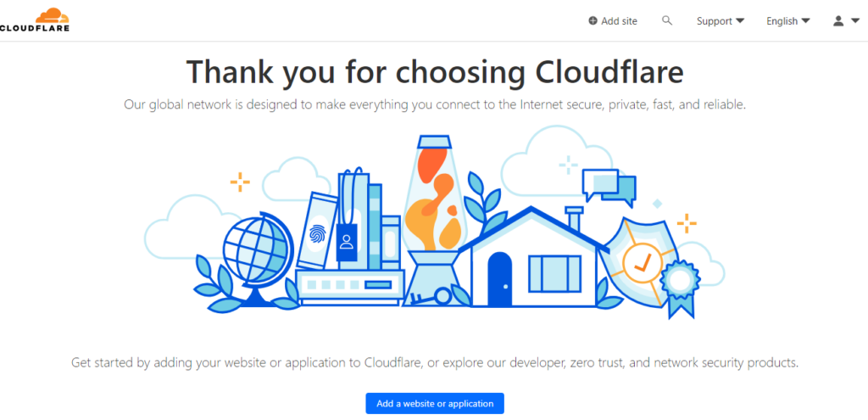Expand the Support dropdown menu
The height and width of the screenshot is (420, 868).
[x=720, y=21]
